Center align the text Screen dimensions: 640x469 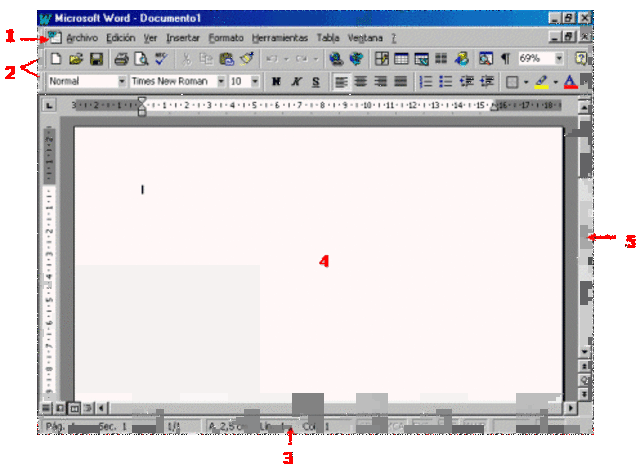pos(361,82)
